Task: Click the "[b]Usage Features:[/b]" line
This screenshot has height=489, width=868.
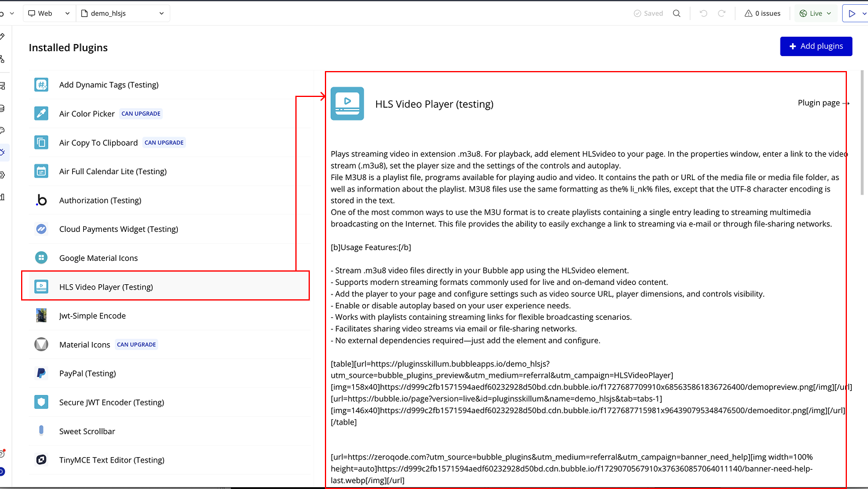Action: point(371,248)
